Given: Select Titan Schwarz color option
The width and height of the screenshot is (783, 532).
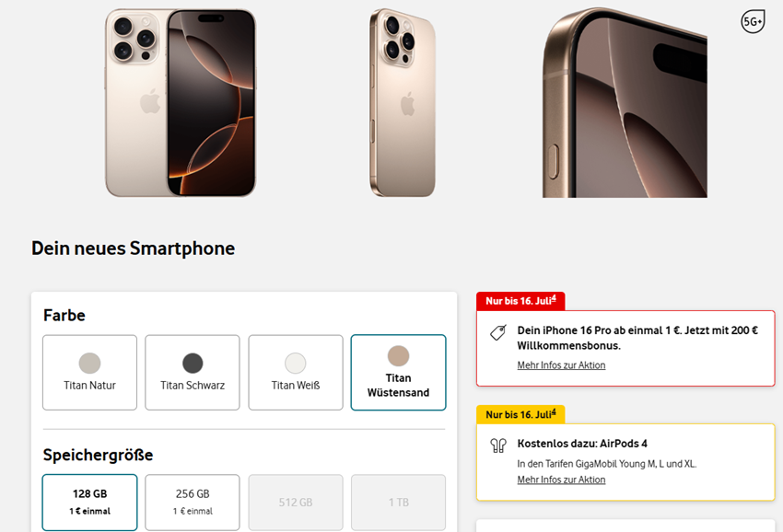Looking at the screenshot, I should [193, 372].
